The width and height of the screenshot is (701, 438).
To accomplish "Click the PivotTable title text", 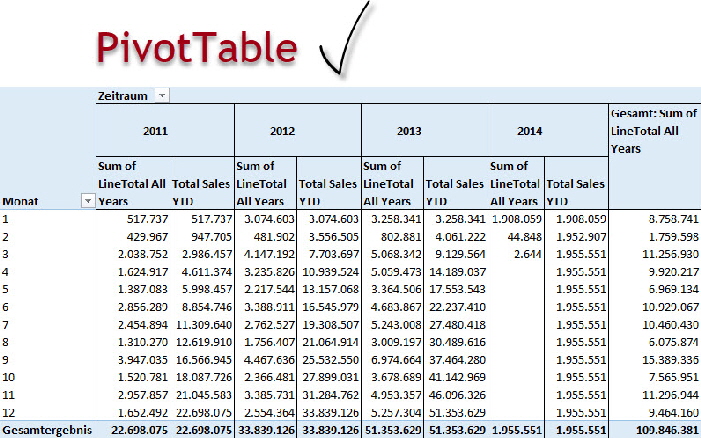I will 196,47.
